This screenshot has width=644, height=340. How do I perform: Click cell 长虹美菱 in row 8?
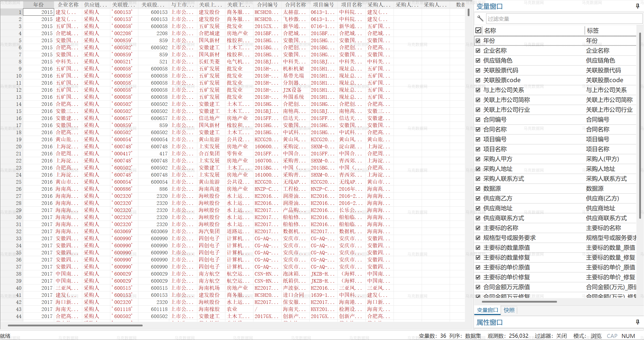click(x=211, y=62)
